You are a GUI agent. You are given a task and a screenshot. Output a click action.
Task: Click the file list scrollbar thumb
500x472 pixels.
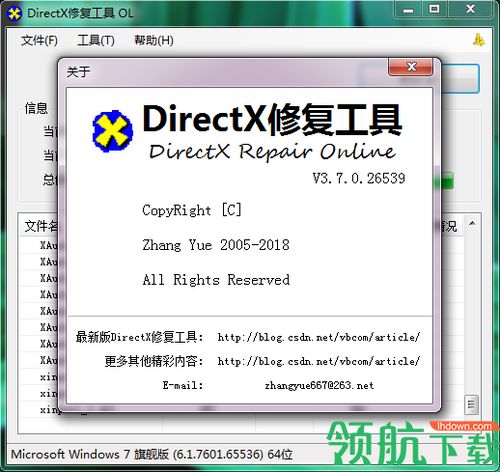(472, 405)
